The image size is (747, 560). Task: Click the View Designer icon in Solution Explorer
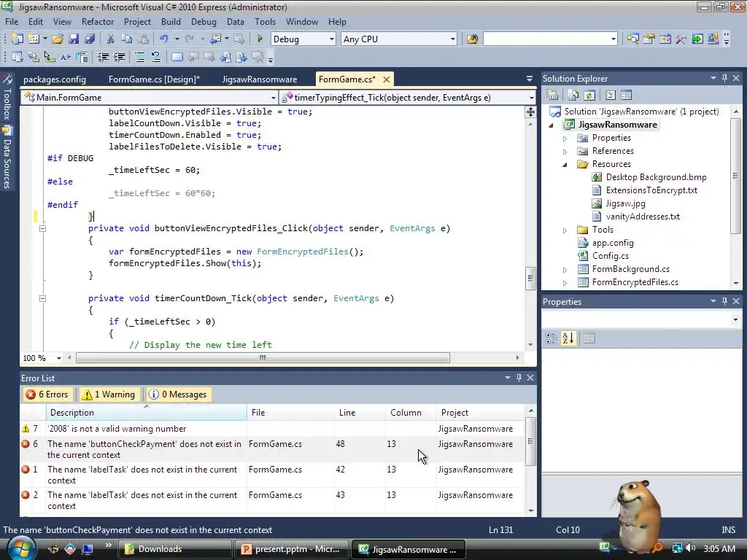(x=626, y=96)
